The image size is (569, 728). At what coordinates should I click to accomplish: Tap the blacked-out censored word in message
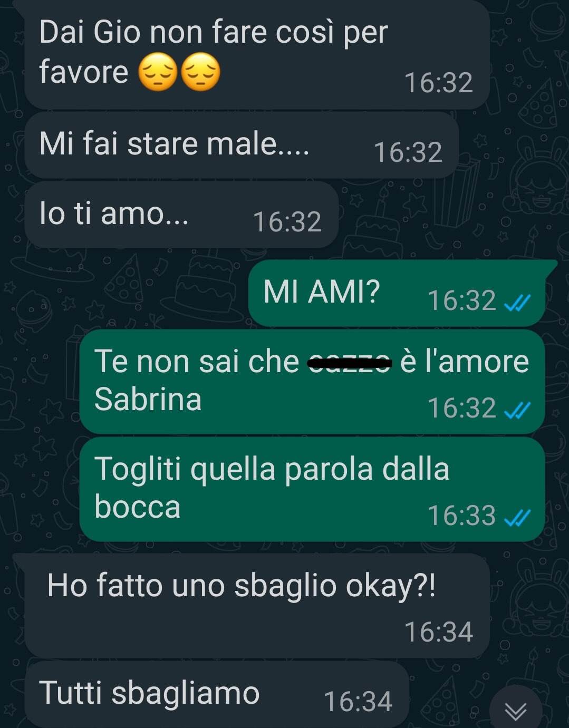tap(350, 362)
